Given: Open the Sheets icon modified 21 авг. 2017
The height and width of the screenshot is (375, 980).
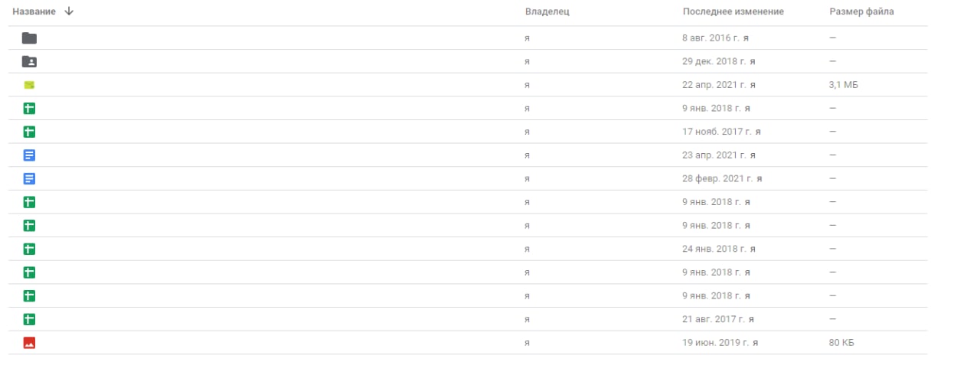Looking at the screenshot, I should [29, 319].
